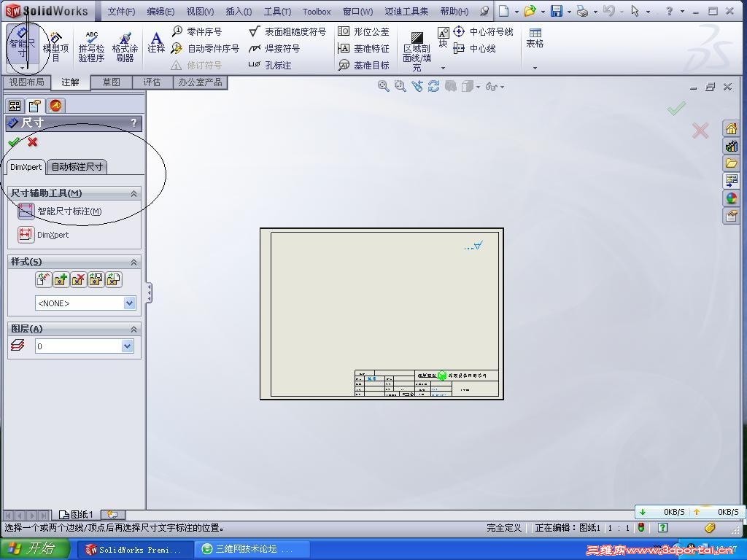
Task: Click apply default attributes style icon
Action: pyautogui.click(x=43, y=279)
